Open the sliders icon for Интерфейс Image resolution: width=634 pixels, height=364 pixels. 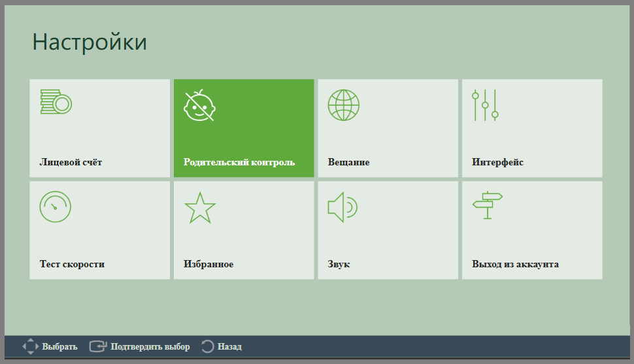tap(485, 105)
